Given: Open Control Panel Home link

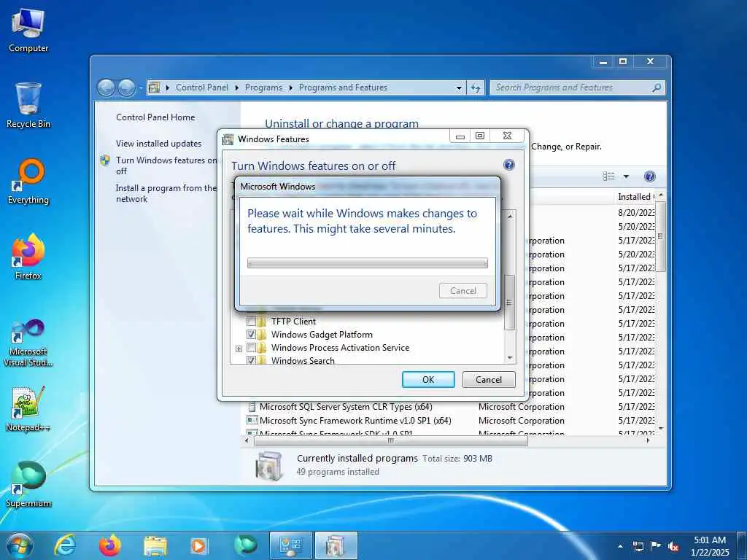Looking at the screenshot, I should pyautogui.click(x=155, y=117).
